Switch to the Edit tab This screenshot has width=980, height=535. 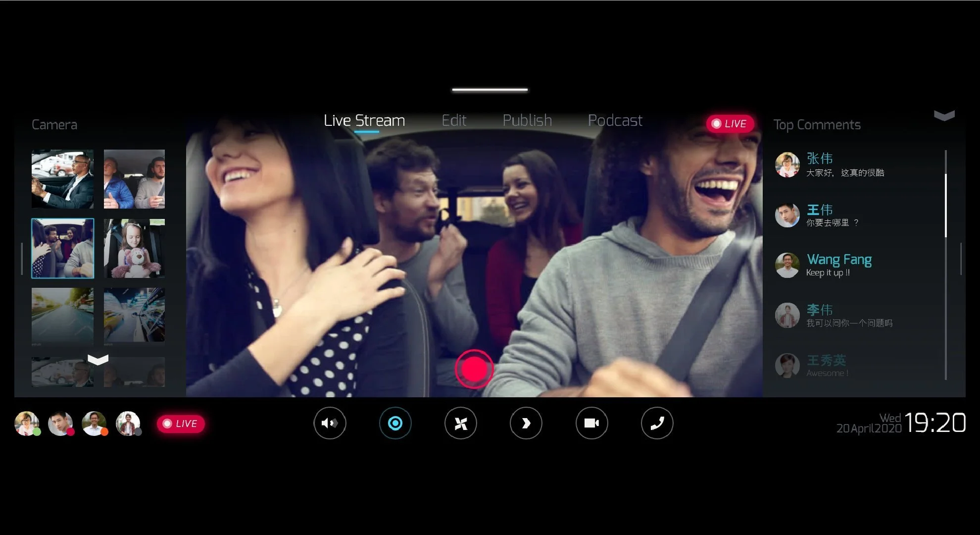click(454, 120)
